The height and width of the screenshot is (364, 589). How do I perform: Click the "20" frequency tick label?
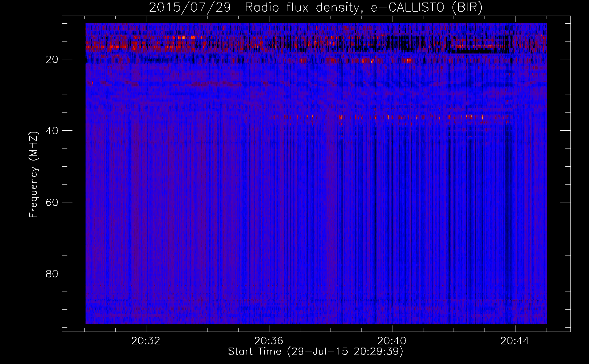pos(52,59)
